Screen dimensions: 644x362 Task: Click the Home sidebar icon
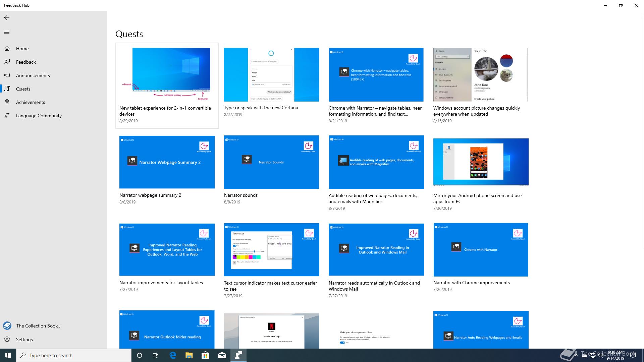pyautogui.click(x=7, y=49)
